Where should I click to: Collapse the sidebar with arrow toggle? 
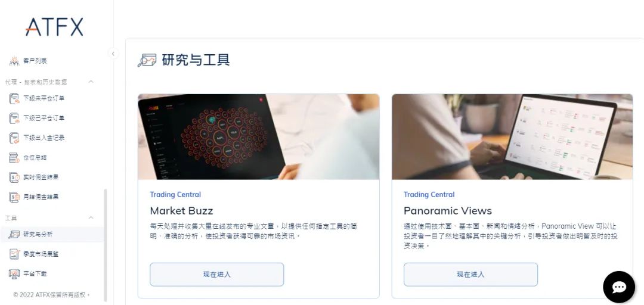(x=113, y=54)
